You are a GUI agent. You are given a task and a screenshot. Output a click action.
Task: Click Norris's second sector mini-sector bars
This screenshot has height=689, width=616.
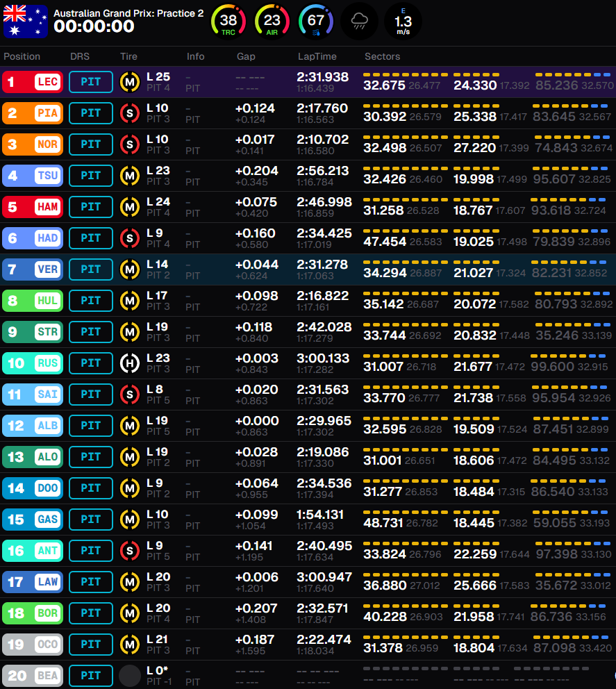476,137
